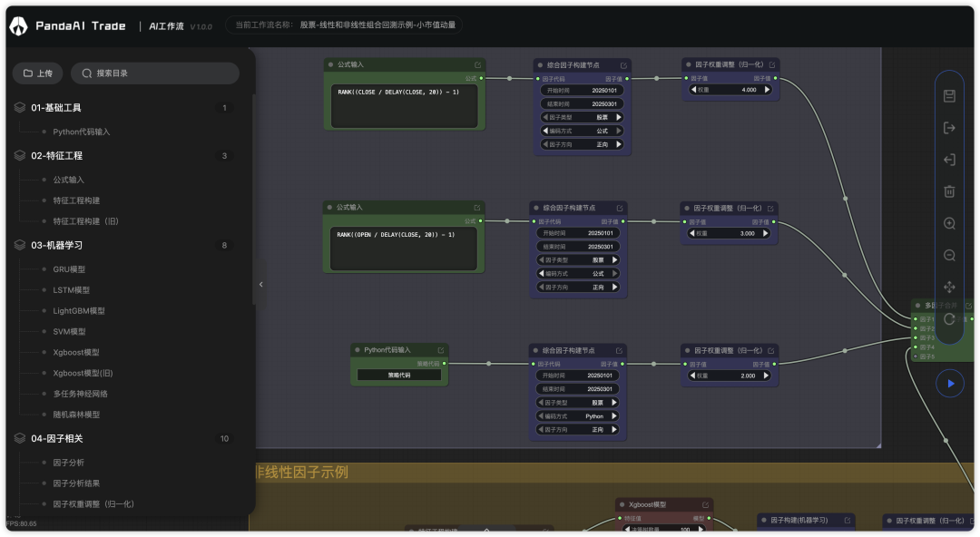Click the PandaAI Trade panda logo

click(x=19, y=25)
